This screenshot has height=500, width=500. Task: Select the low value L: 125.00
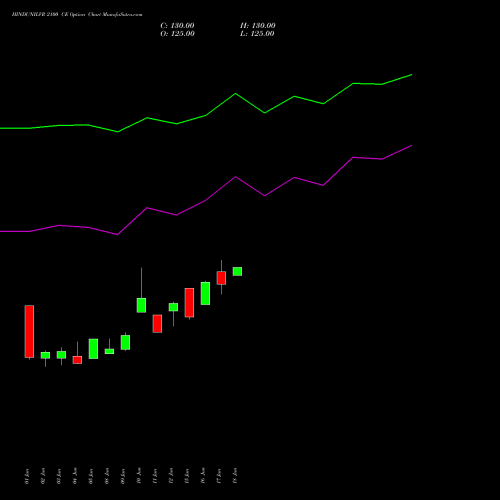[x=257, y=34]
